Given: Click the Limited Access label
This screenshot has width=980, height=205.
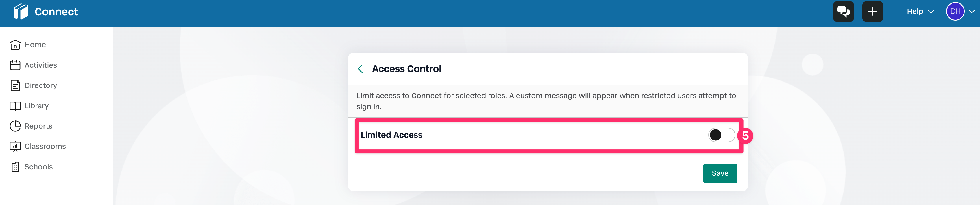Looking at the screenshot, I should (391, 135).
